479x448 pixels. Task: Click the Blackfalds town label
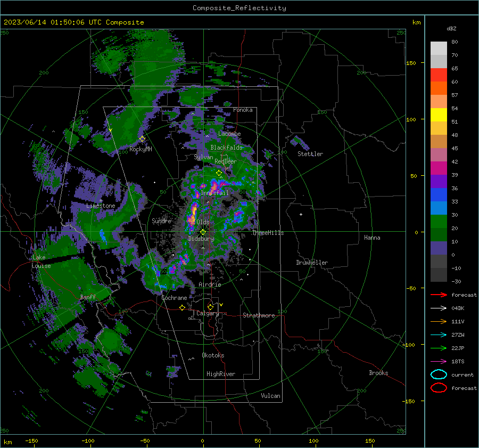coord(226,148)
